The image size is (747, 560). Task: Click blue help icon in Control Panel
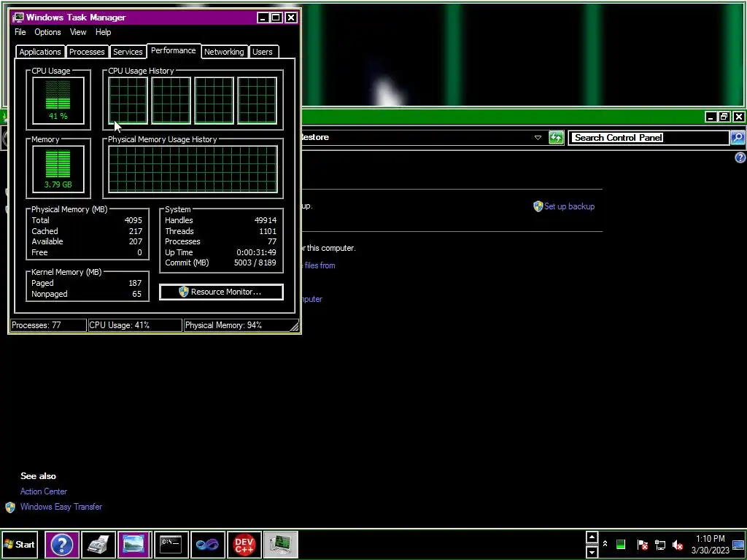[740, 157]
